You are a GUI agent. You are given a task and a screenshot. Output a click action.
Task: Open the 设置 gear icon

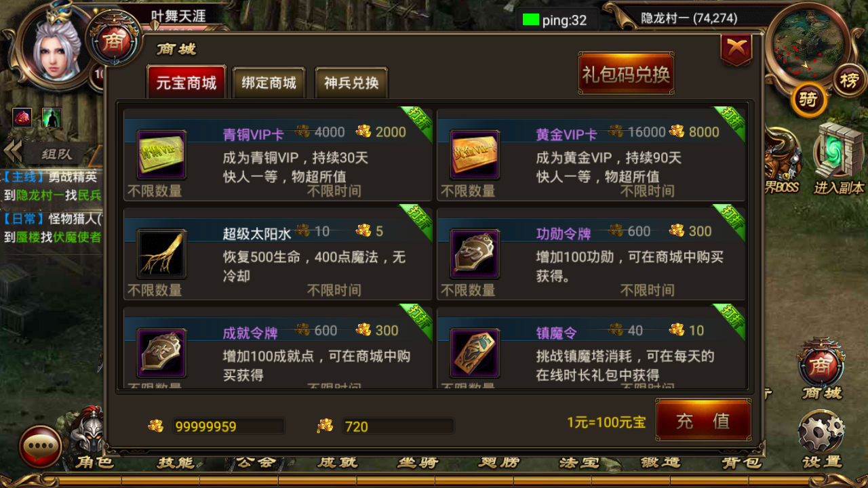click(x=821, y=432)
